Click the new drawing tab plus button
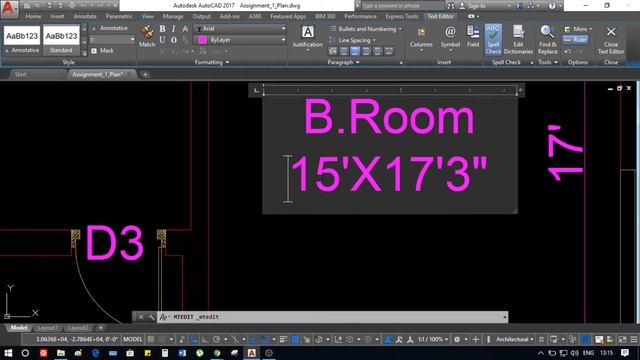Screen dimensions: 640x360 [x=145, y=74]
